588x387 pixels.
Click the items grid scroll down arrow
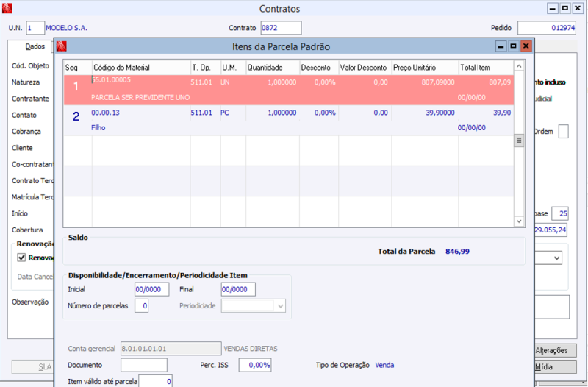(519, 221)
